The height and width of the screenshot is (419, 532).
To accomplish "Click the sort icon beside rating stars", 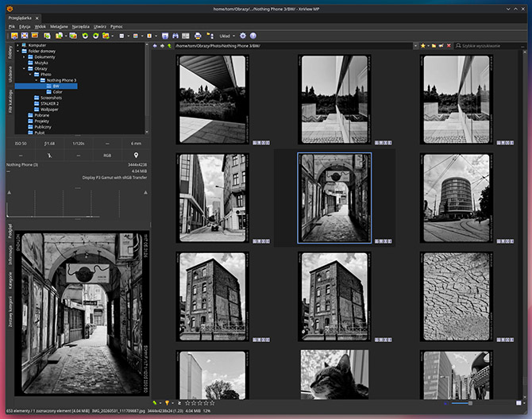I will (179, 402).
